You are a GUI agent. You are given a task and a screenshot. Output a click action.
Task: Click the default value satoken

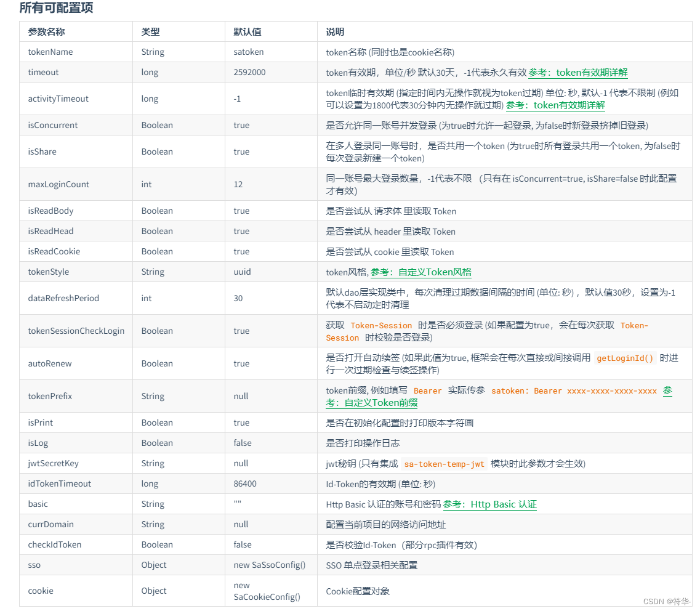(x=249, y=52)
